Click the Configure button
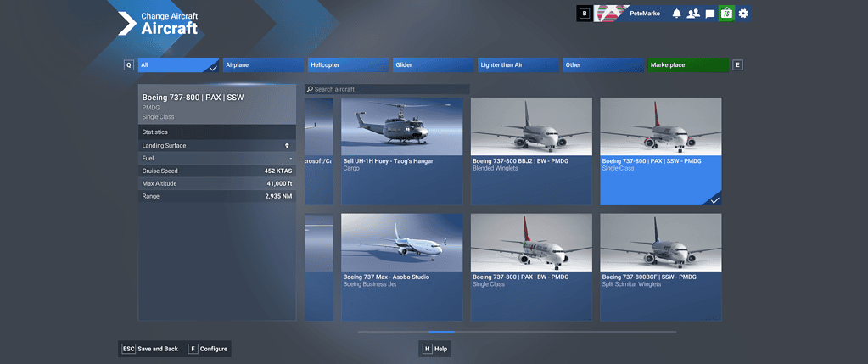Screen dimensions: 868x364 pos(208,349)
